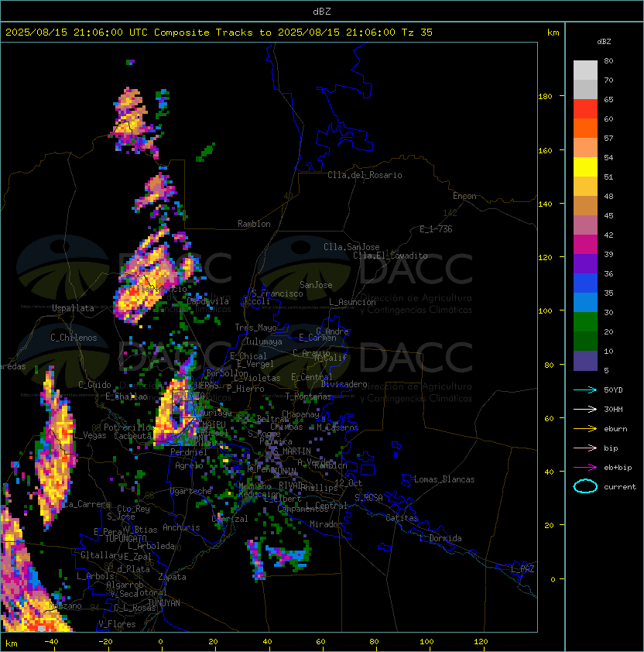Image resolution: width=644 pixels, height=652 pixels.
Task: Click the Manzano map label
Action: point(66,606)
